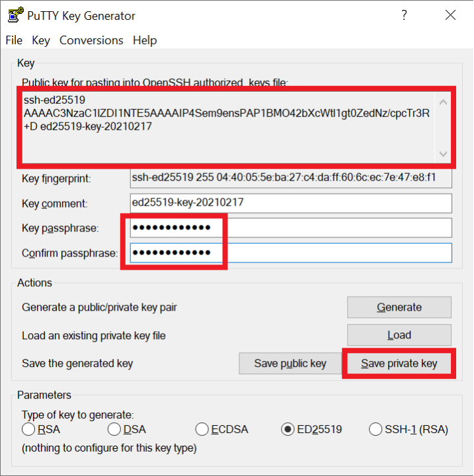This screenshot has height=476, width=474.
Task: Select the SSH-1 (RSA) key type
Action: pyautogui.click(x=409, y=429)
